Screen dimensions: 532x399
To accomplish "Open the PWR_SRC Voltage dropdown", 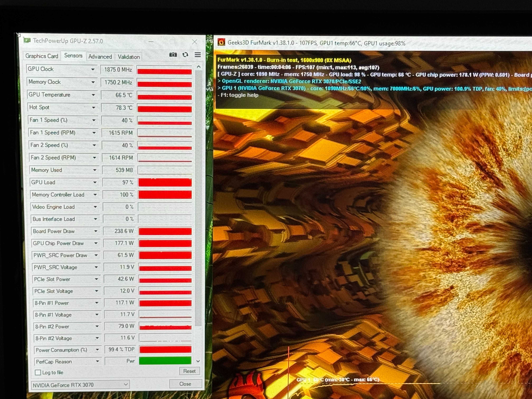I will (x=96, y=267).
